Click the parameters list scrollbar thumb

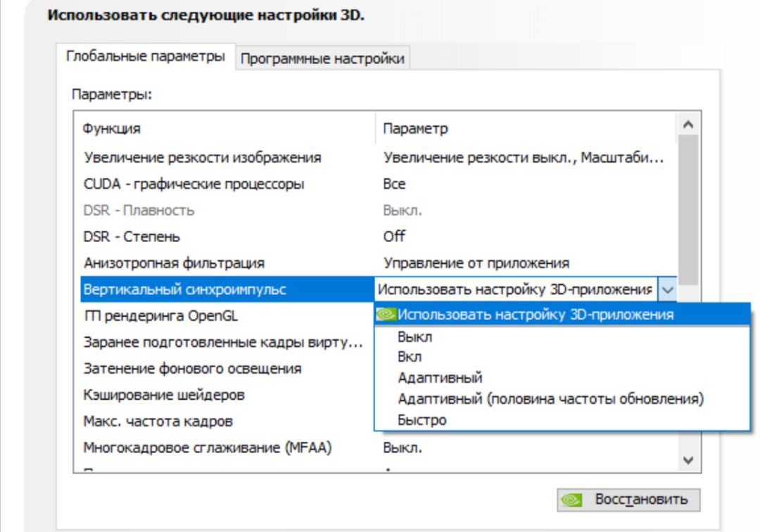[688, 210]
